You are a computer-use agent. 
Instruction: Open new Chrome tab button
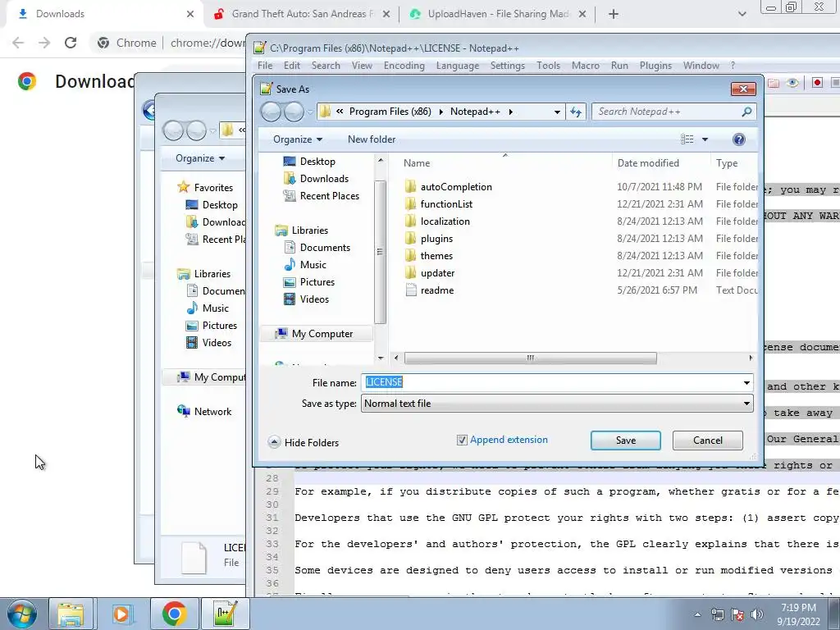click(614, 14)
